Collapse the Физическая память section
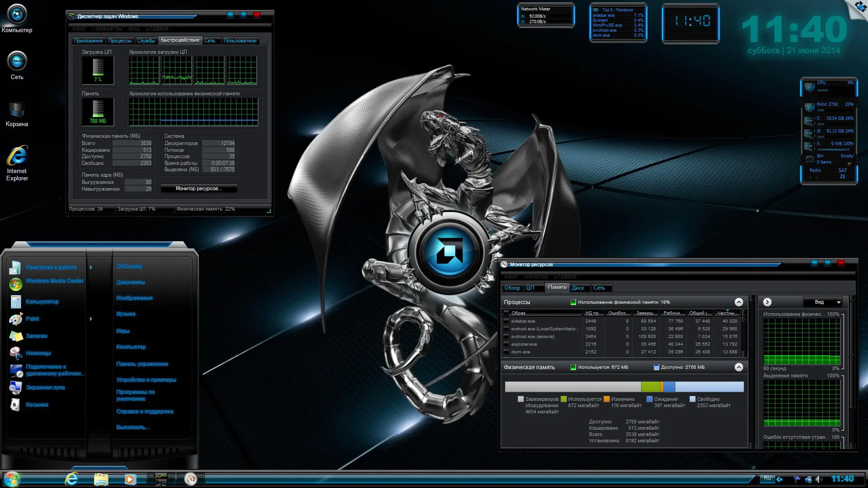 (739, 367)
